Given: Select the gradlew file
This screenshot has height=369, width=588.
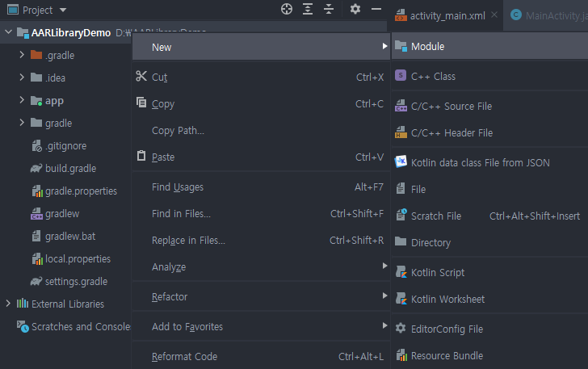Looking at the screenshot, I should tap(62, 214).
